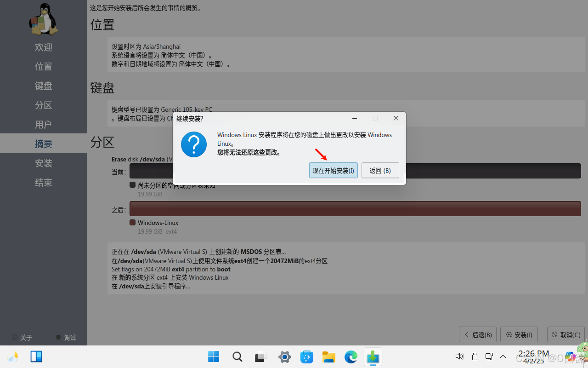Screen dimensions: 588x368
Task: Click the 键盘 section heading
Action: (x=102, y=87)
